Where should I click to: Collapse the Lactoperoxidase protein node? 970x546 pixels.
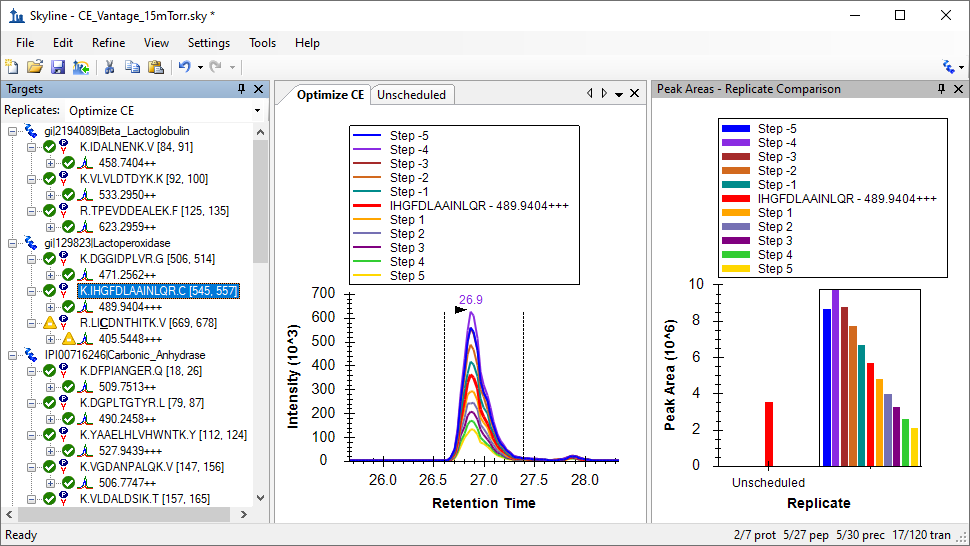click(12, 243)
